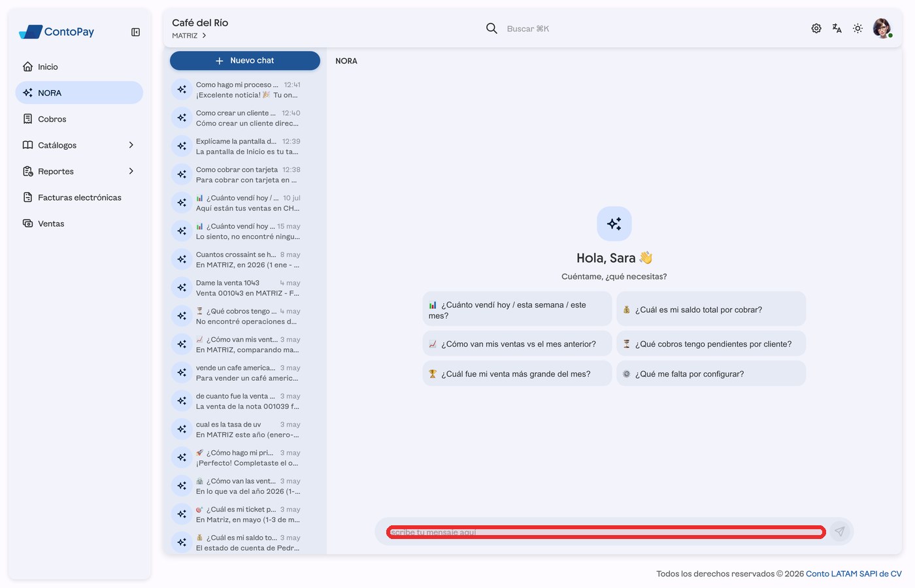
Task: Ask '¿Cómo van mis ventas vs el mes anterior?'
Action: (517, 344)
